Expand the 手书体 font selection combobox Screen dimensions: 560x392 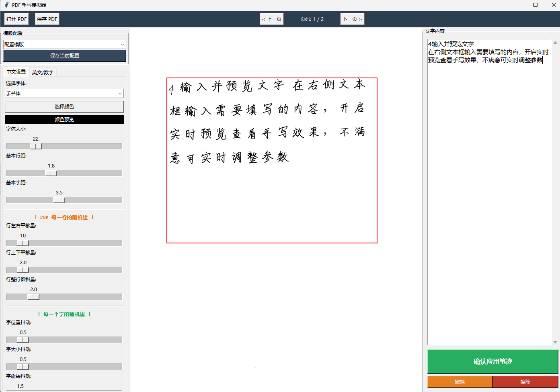64,93
